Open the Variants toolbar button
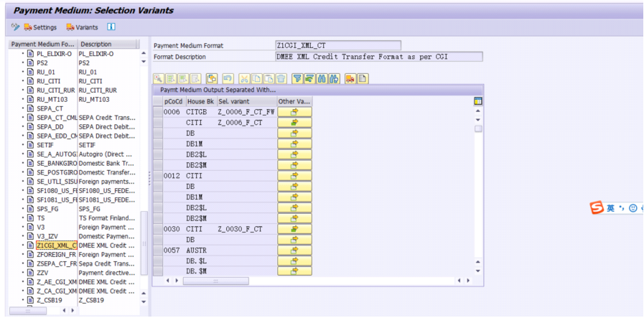This screenshot has width=644, height=318. 82,27
